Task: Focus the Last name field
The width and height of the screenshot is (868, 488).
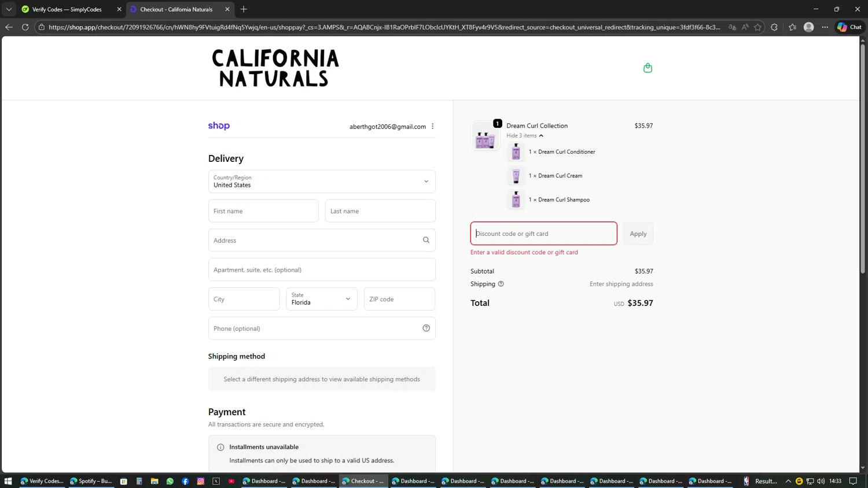Action: 380,211
